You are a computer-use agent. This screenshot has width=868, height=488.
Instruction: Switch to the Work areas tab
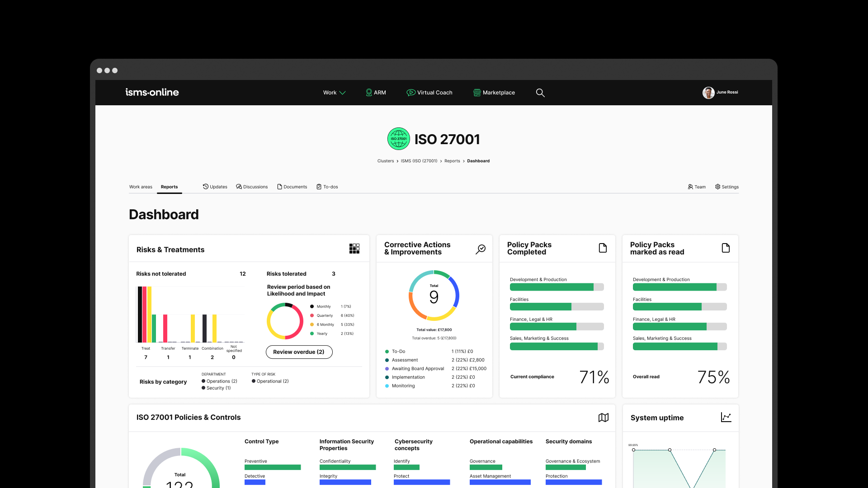click(x=141, y=187)
